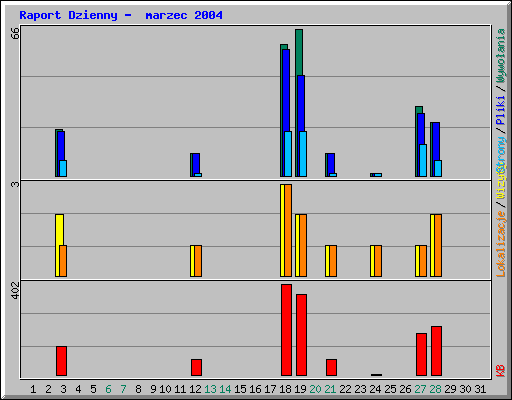The width and height of the screenshot is (512, 400).
Task: Select day label '3' on the x-axis
Action: (63, 389)
